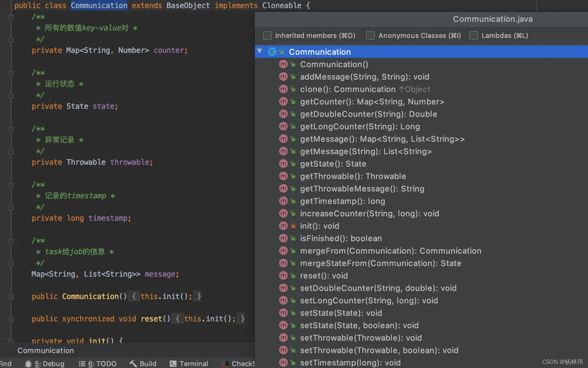Expand folded reset() method body
This screenshot has width=588, height=368.
coord(11,319)
